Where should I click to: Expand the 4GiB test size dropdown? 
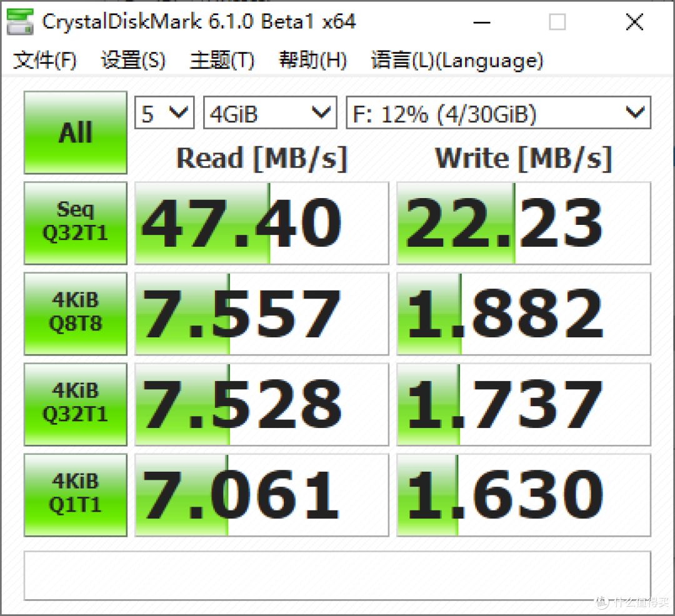[x=270, y=112]
